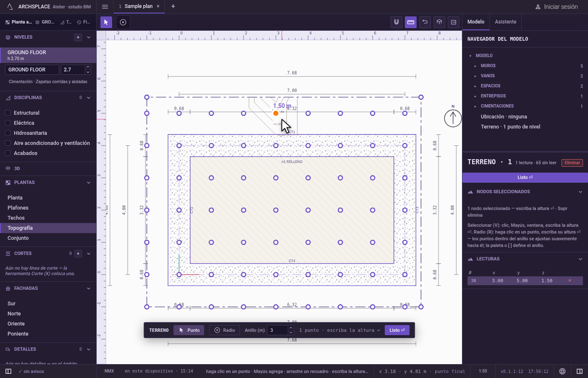Collapse the Disciplinas section chevron
The width and height of the screenshot is (588, 378).
tap(89, 98)
